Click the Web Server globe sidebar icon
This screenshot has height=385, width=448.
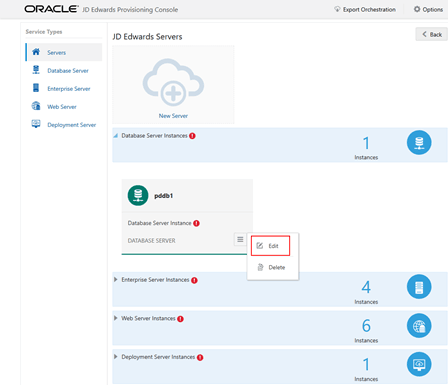36,106
